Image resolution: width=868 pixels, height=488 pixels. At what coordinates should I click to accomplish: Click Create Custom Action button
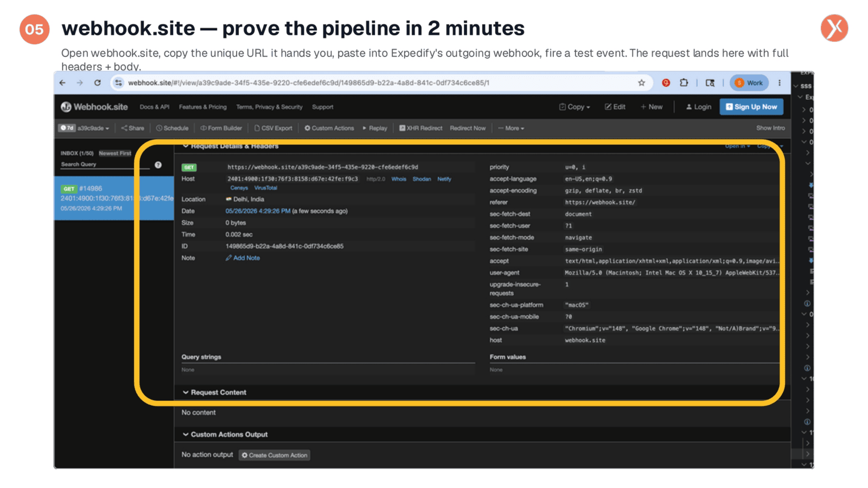click(x=275, y=455)
